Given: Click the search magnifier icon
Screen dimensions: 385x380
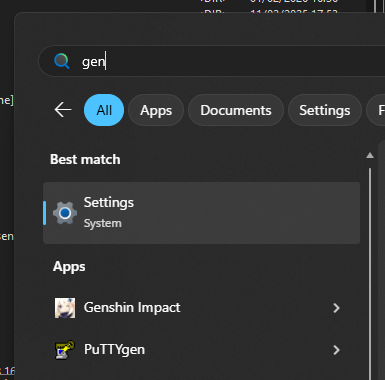Looking at the screenshot, I should [62, 61].
